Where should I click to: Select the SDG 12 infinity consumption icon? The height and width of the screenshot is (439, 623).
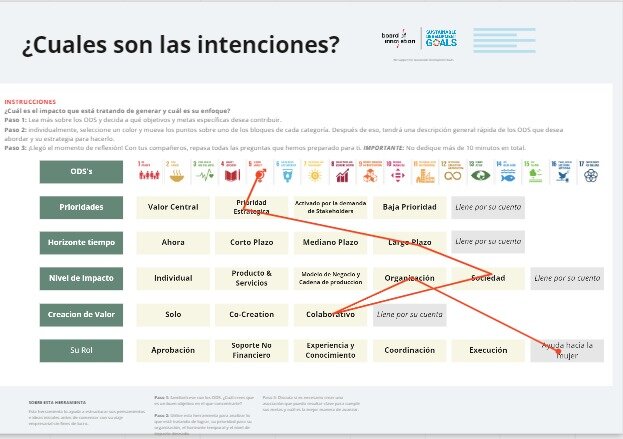453,172
